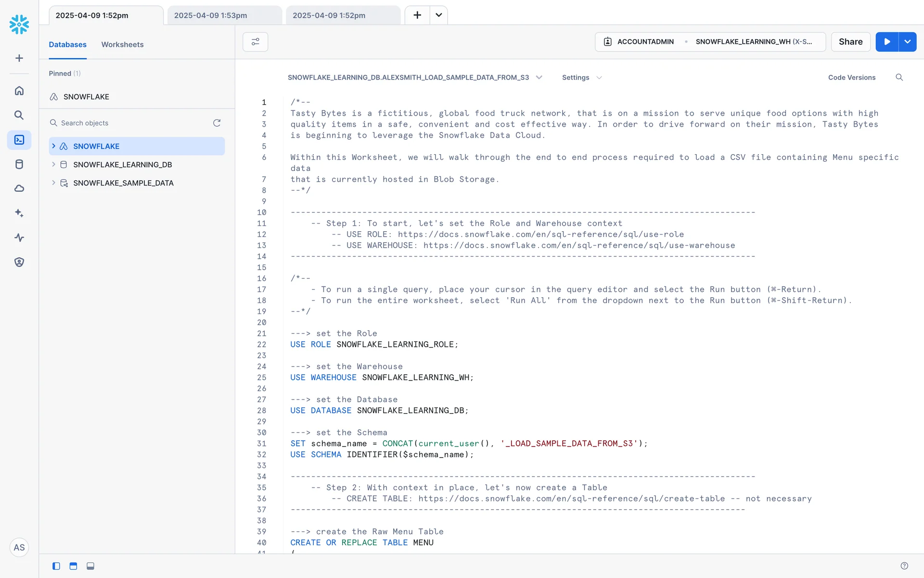Expand the SNOWFLAKE_LEARNING_DB tree node
Image resolution: width=924 pixels, height=578 pixels.
(53, 164)
